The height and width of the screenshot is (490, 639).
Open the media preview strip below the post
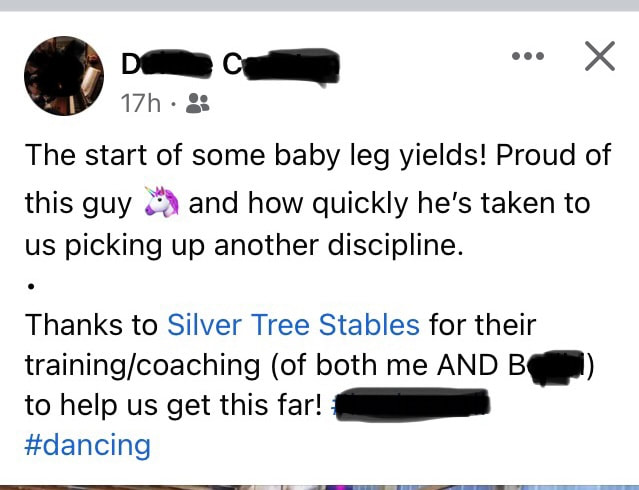(320, 488)
